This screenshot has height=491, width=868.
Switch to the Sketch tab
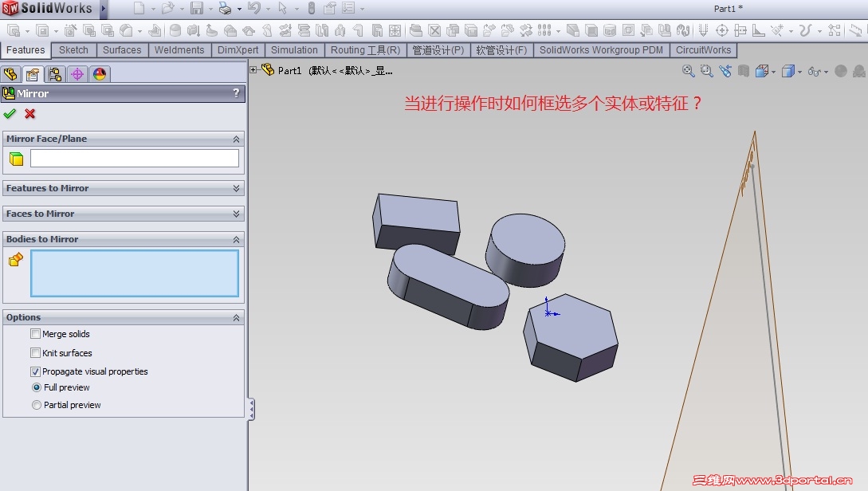click(73, 50)
